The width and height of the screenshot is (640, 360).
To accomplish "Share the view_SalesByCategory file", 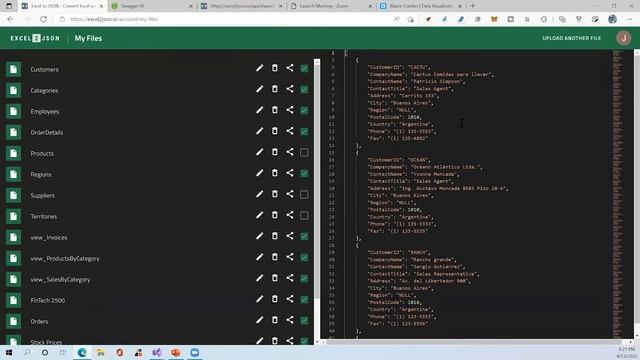I will tap(290, 278).
